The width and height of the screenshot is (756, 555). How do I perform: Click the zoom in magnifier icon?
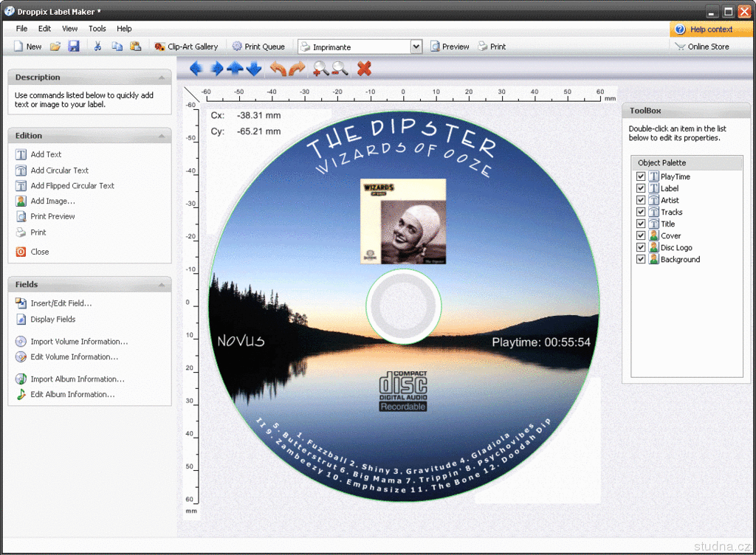click(320, 69)
